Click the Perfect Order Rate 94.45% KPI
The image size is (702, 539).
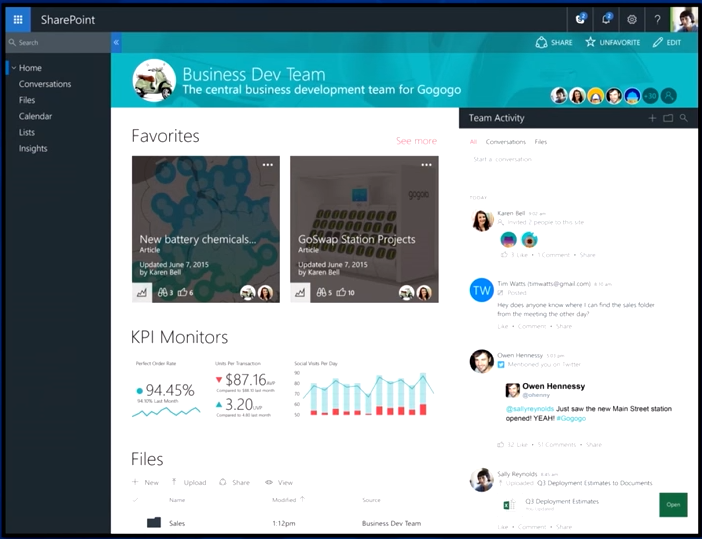pos(170,390)
